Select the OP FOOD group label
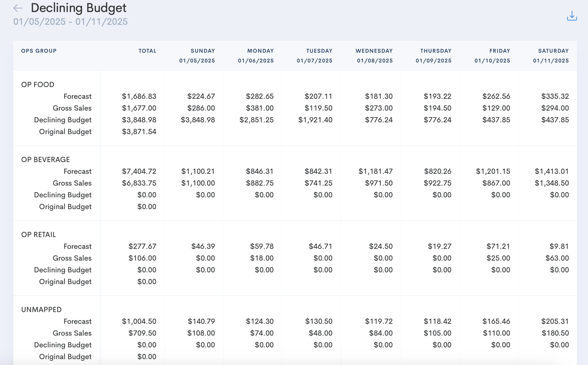588x365 pixels. [38, 84]
